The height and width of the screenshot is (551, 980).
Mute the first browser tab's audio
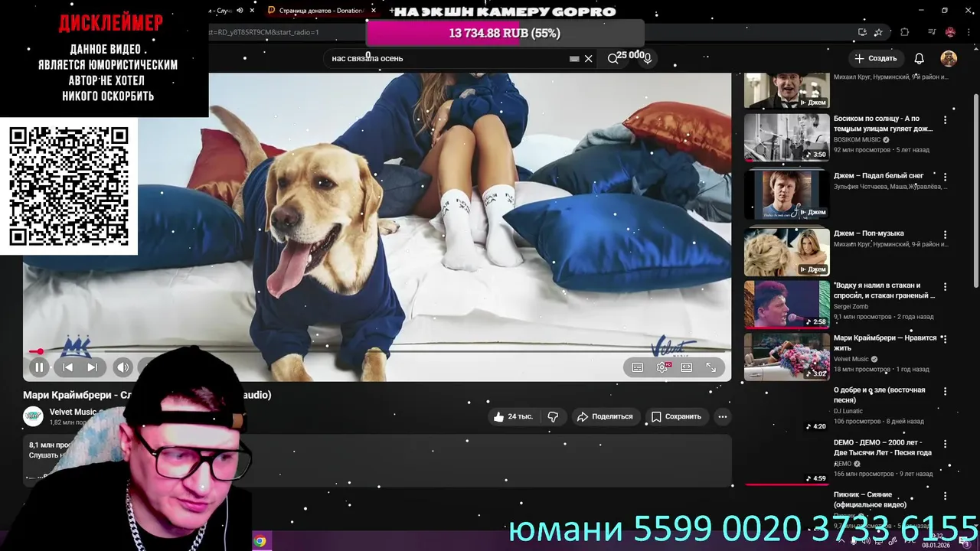coord(240,11)
